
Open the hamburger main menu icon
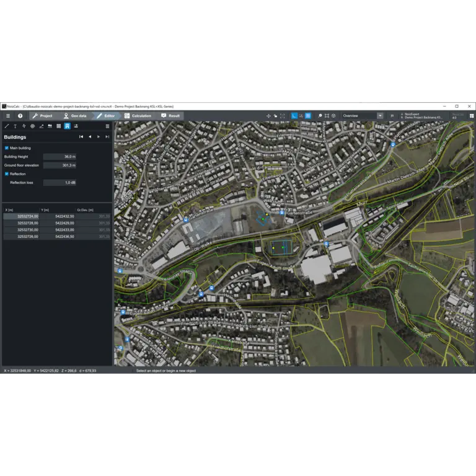pyautogui.click(x=8, y=116)
